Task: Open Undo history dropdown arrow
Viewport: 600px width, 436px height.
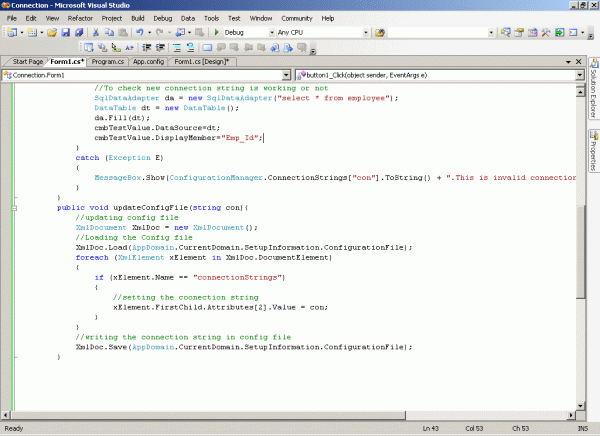Action: click(150, 33)
